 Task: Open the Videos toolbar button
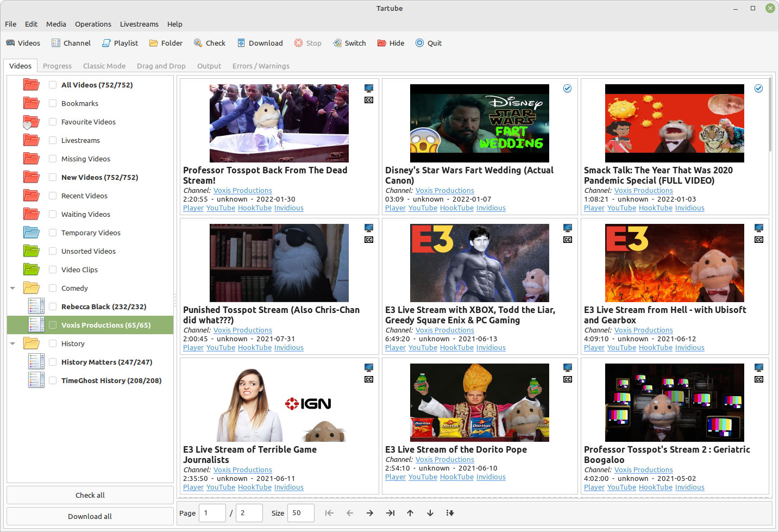(x=23, y=43)
